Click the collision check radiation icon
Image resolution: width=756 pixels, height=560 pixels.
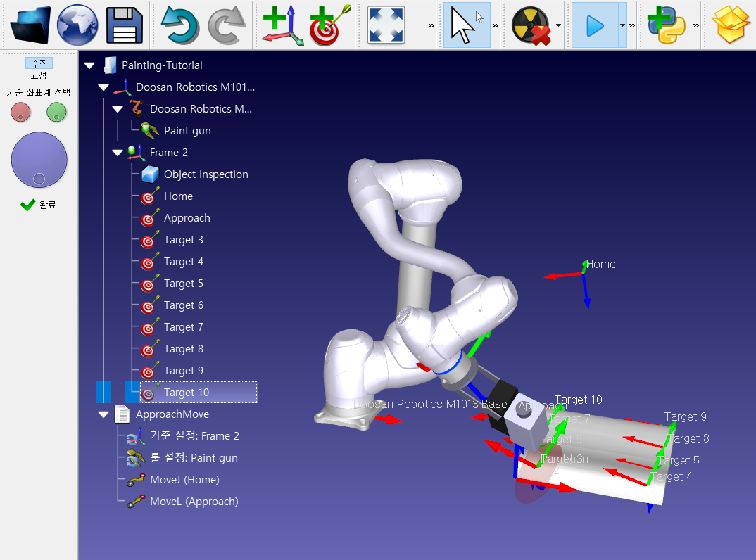pos(531,25)
